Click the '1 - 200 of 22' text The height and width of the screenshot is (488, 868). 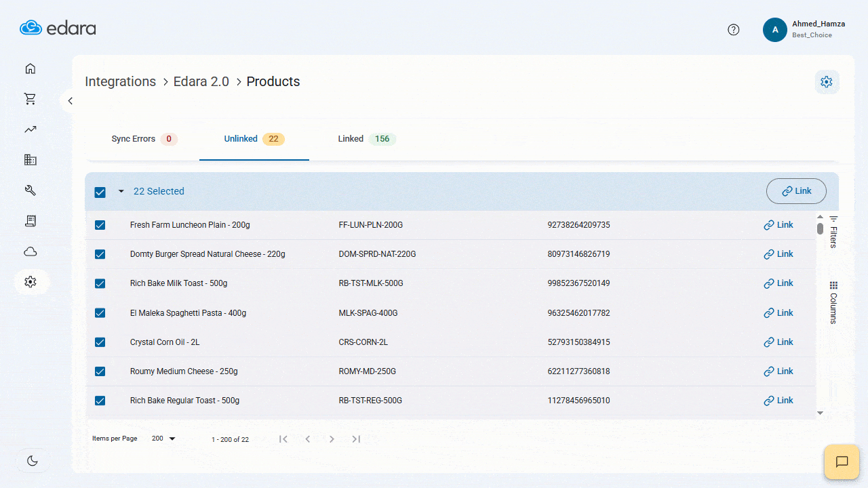(230, 440)
